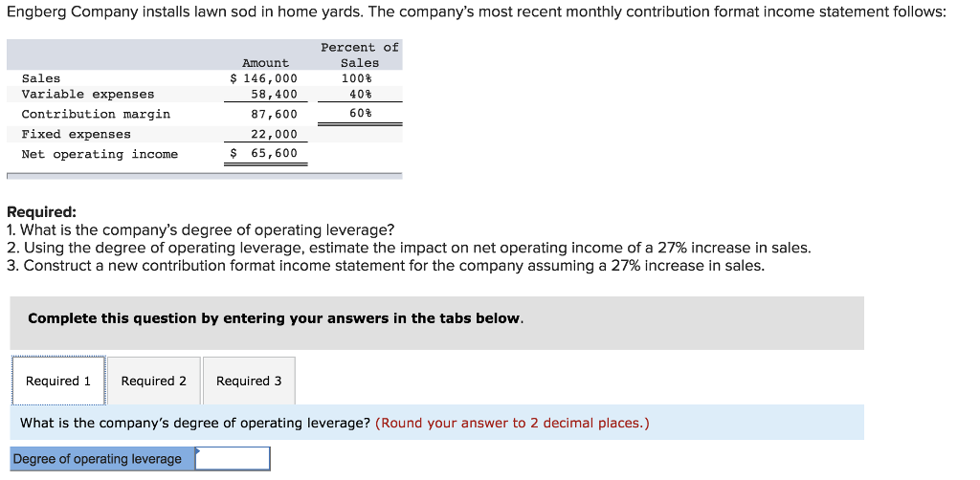
Task: Open the Required 2 tab
Action: point(154,381)
